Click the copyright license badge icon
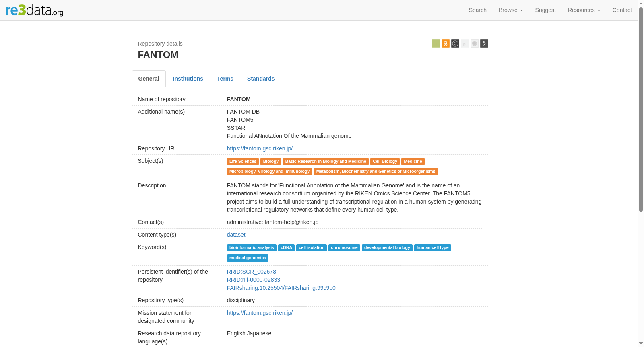644x347 pixels. point(455,44)
